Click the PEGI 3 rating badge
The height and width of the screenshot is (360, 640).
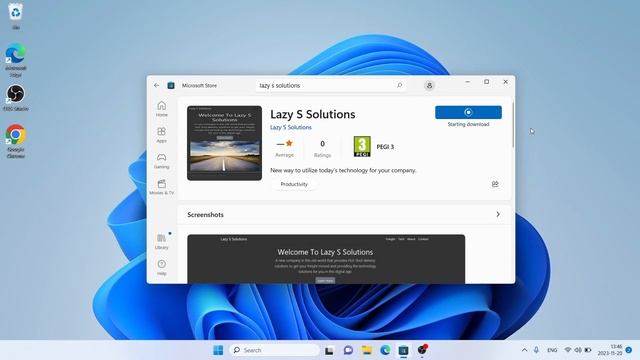[362, 147]
